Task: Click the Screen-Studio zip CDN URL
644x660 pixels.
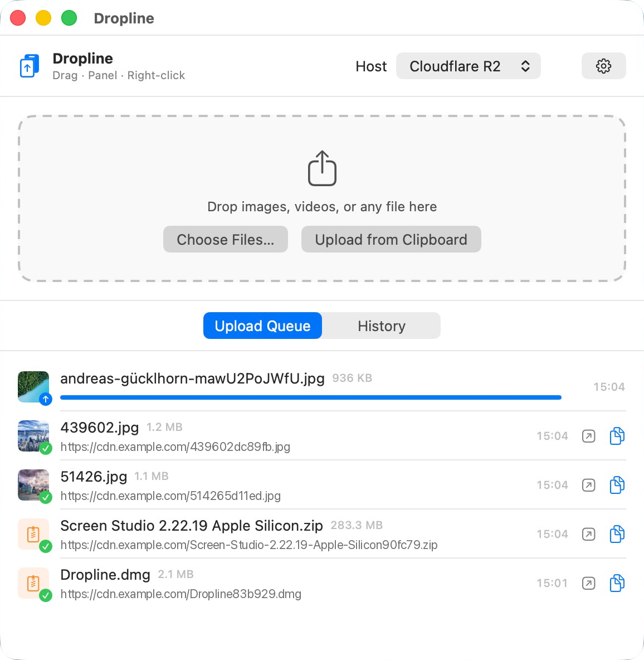Action: coord(249,545)
